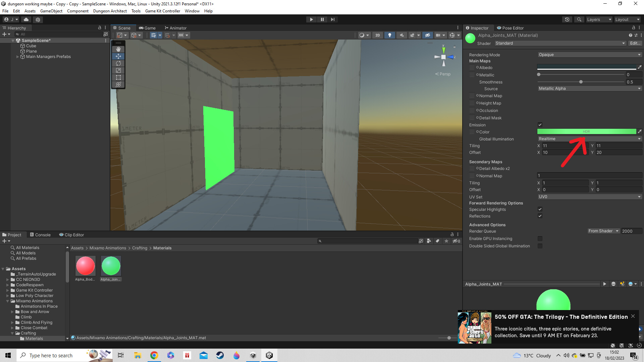Select the Move tool in the Scene toolbar

pyautogui.click(x=118, y=56)
